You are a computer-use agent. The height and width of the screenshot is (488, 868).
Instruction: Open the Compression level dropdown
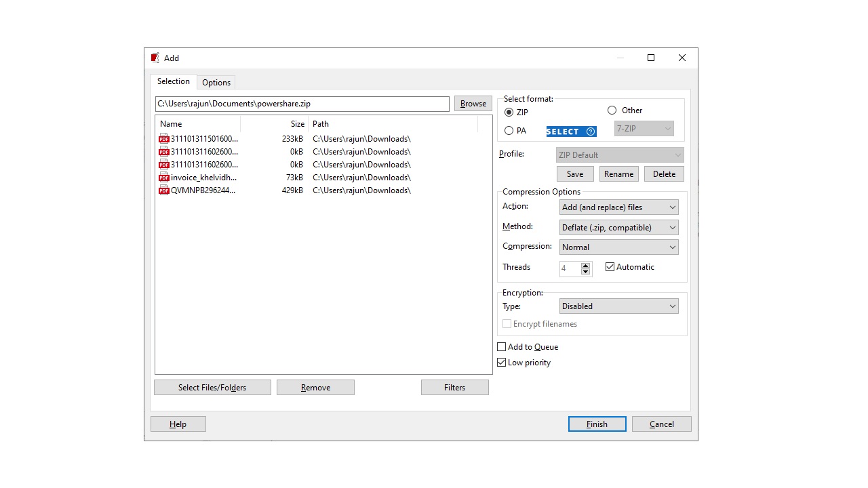618,247
